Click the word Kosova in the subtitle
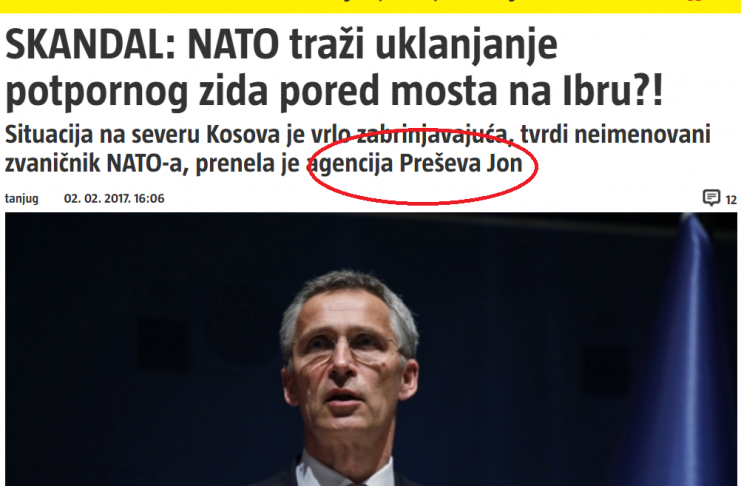The width and height of the screenshot is (741, 486). coord(243,135)
